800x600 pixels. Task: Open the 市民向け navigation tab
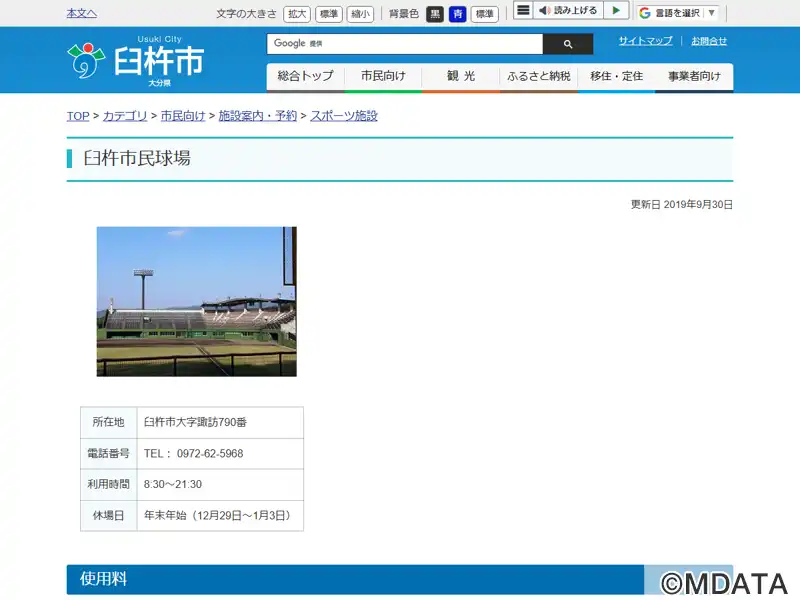point(383,77)
